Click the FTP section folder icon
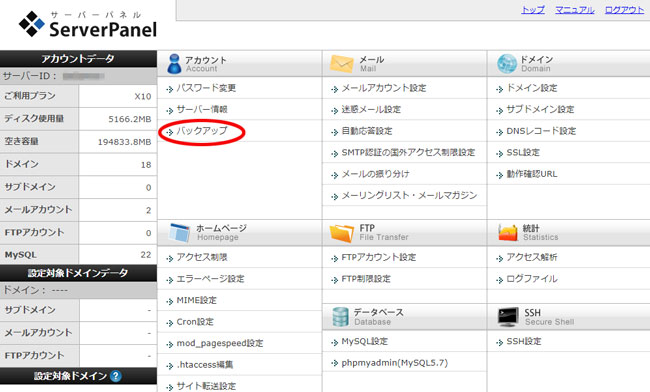The width and height of the screenshot is (650, 392). tap(342, 233)
